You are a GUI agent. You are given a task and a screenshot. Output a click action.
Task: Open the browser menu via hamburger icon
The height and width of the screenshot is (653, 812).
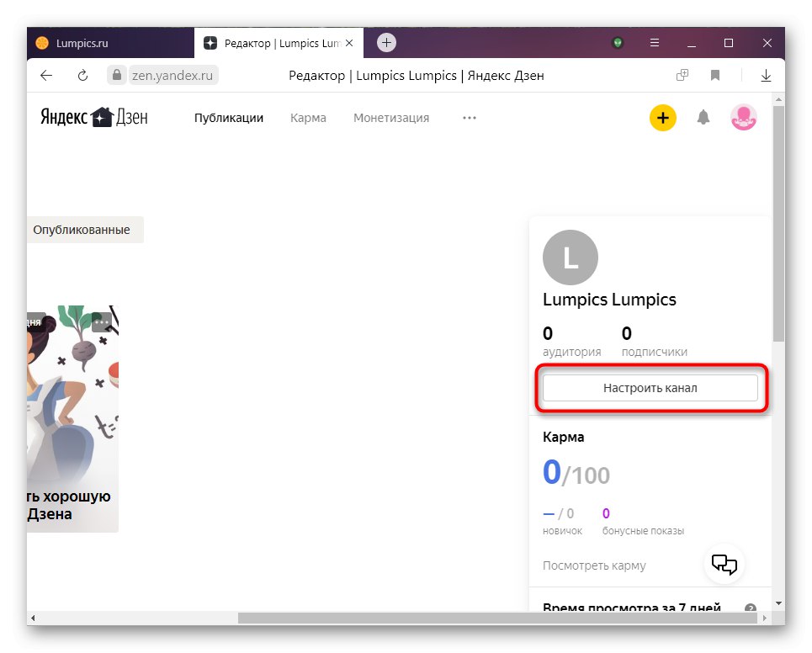653,43
